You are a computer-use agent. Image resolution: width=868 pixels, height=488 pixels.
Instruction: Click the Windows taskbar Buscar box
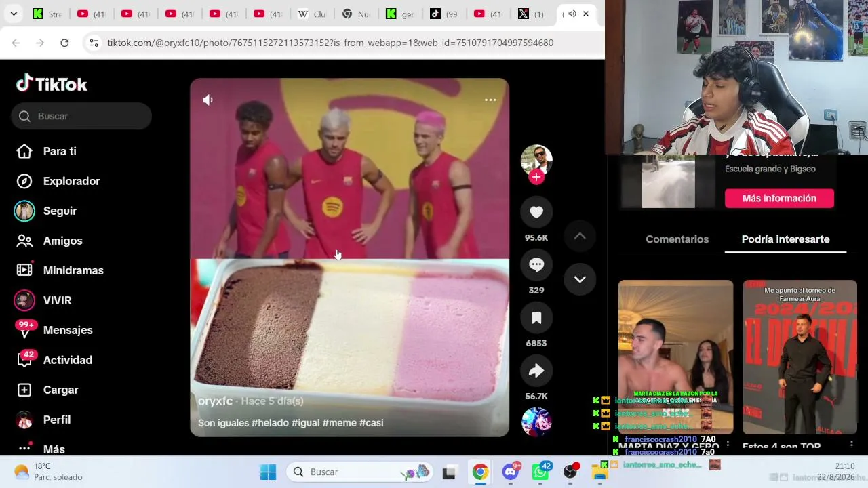coord(359,472)
